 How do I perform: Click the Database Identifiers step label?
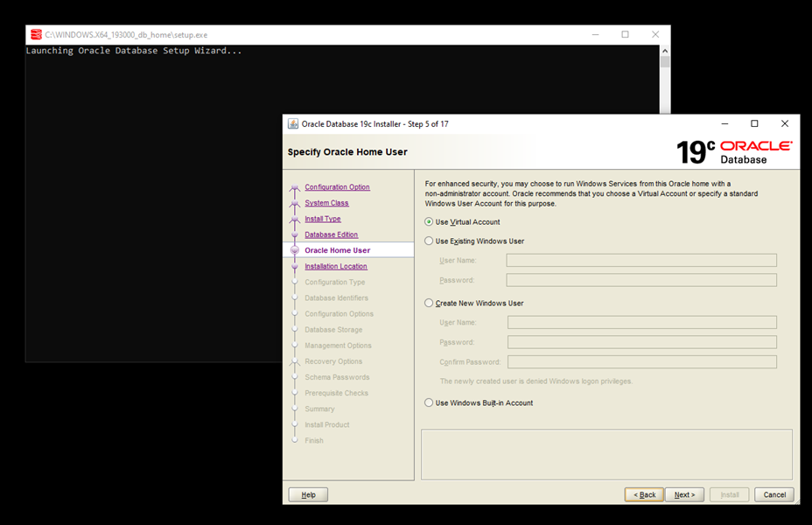point(337,297)
